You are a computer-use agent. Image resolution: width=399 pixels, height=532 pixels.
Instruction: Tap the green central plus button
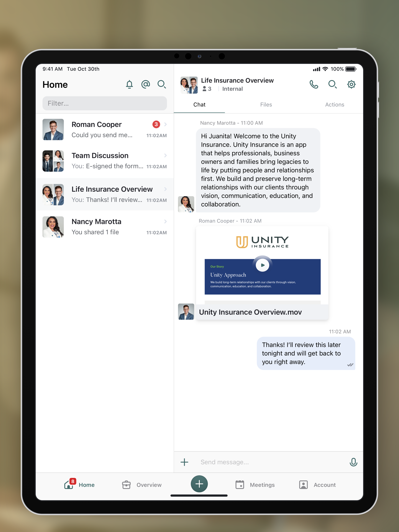pyautogui.click(x=199, y=484)
